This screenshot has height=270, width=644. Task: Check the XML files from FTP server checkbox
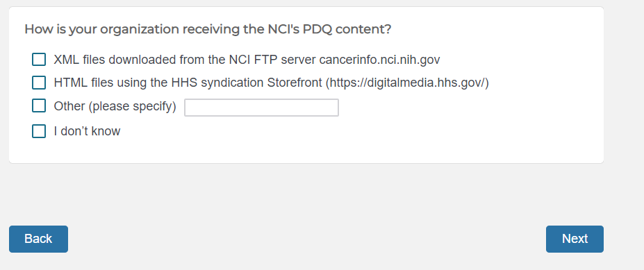click(x=39, y=60)
